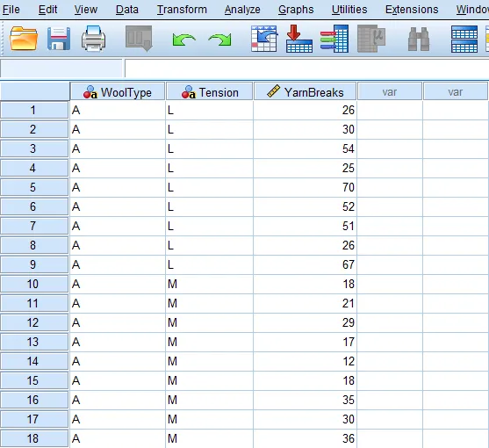Click the Go to variable icon
Image resolution: width=489 pixels, height=448 pixels.
pos(299,39)
